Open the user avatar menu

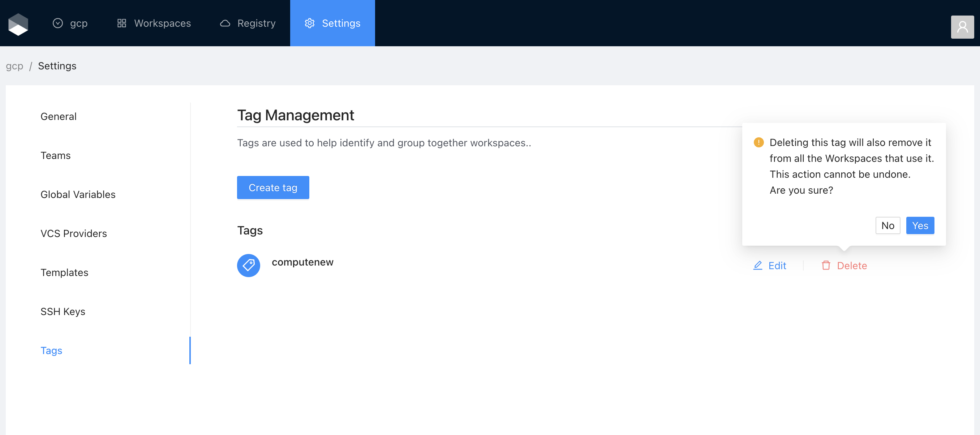coord(962,27)
